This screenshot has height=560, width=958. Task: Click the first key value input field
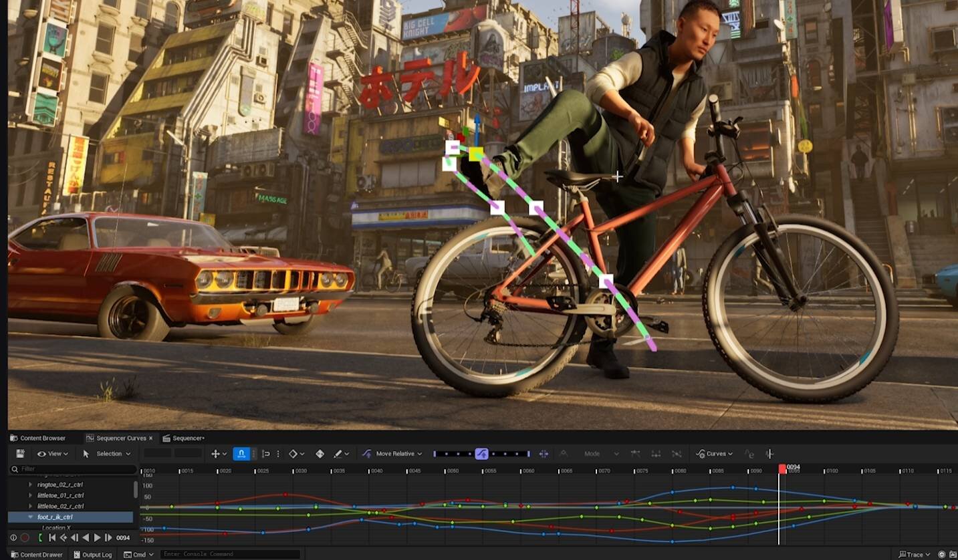click(158, 454)
